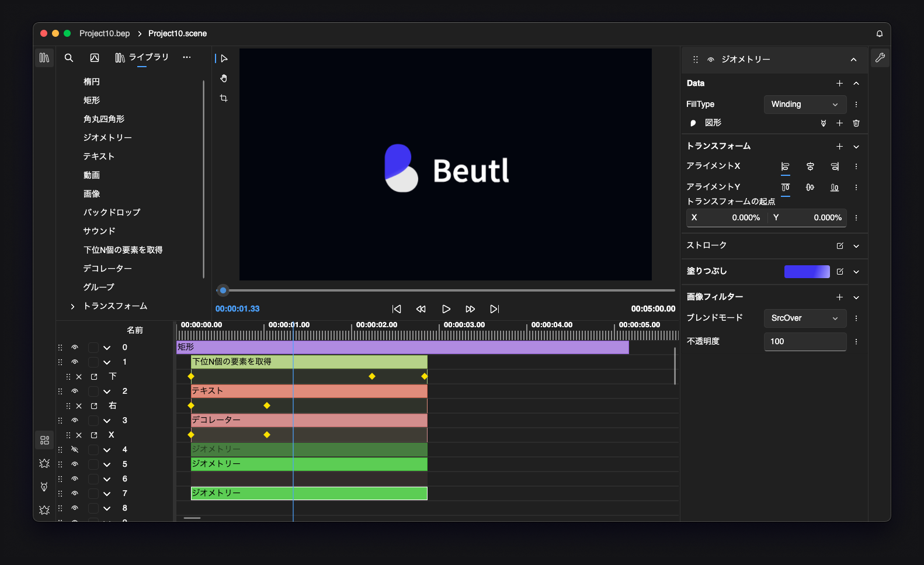924x565 pixels.
Task: Open the blend mode SrcOver dropdown
Action: click(x=804, y=318)
